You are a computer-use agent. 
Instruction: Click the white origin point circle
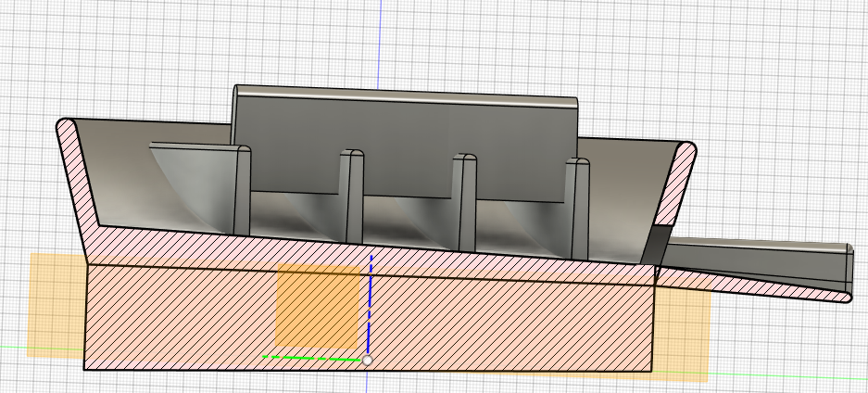[x=367, y=361]
